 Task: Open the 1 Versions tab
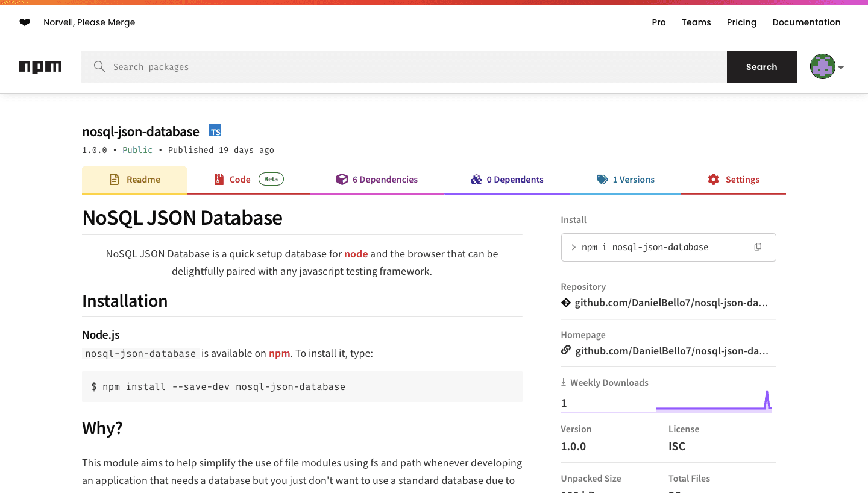[625, 180]
